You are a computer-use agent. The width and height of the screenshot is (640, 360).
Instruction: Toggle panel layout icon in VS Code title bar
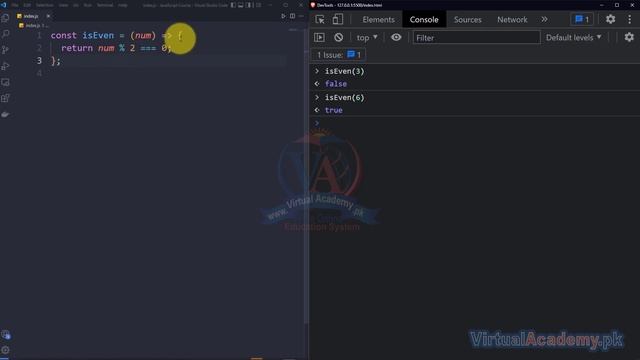pos(241,5)
